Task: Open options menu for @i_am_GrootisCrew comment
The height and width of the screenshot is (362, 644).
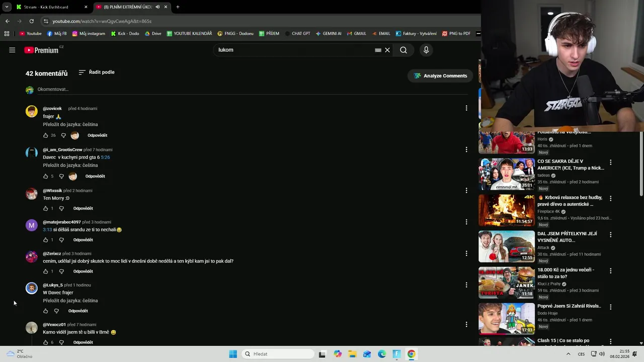Action: tap(466, 149)
